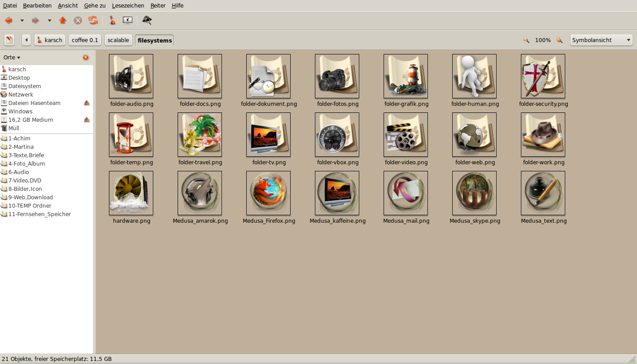
Task: Close the sidebar panel
Action: click(86, 58)
